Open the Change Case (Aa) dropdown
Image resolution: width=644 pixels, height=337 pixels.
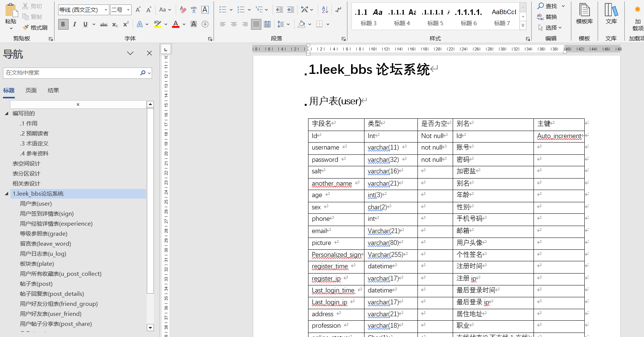click(x=165, y=10)
